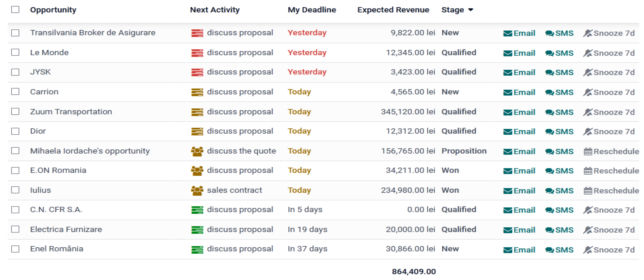Click the SMS icon for Le Monde
This screenshot has height=280, width=644.
(549, 53)
